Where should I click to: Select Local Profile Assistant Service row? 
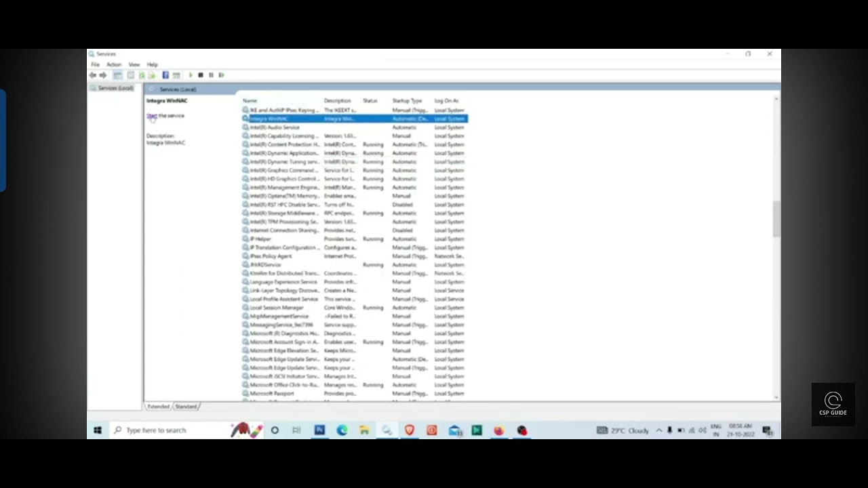point(355,299)
